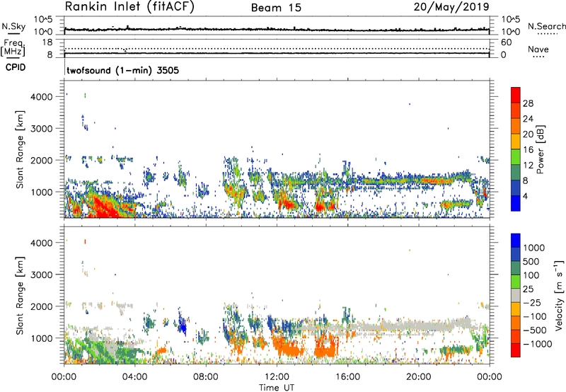Pick the dark green Velocity segment between 100 and 500
Image resolution: width=566 pixels, height=392 pixels.
tap(516, 268)
